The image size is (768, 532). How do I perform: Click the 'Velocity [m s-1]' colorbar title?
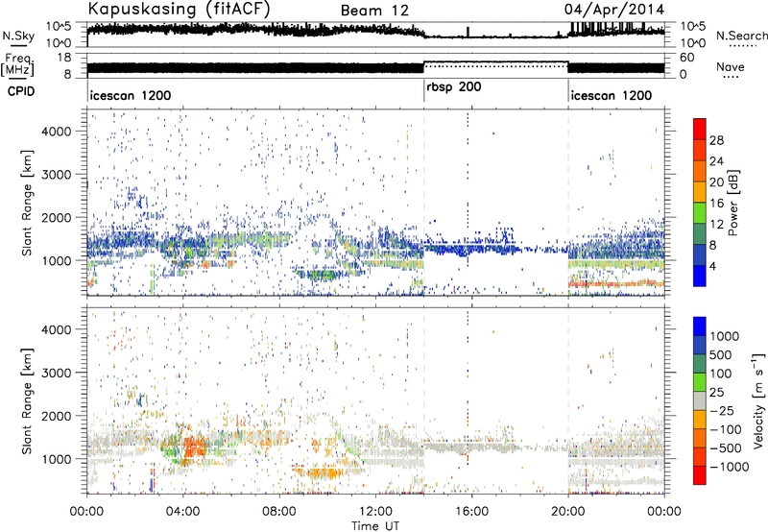[758, 400]
